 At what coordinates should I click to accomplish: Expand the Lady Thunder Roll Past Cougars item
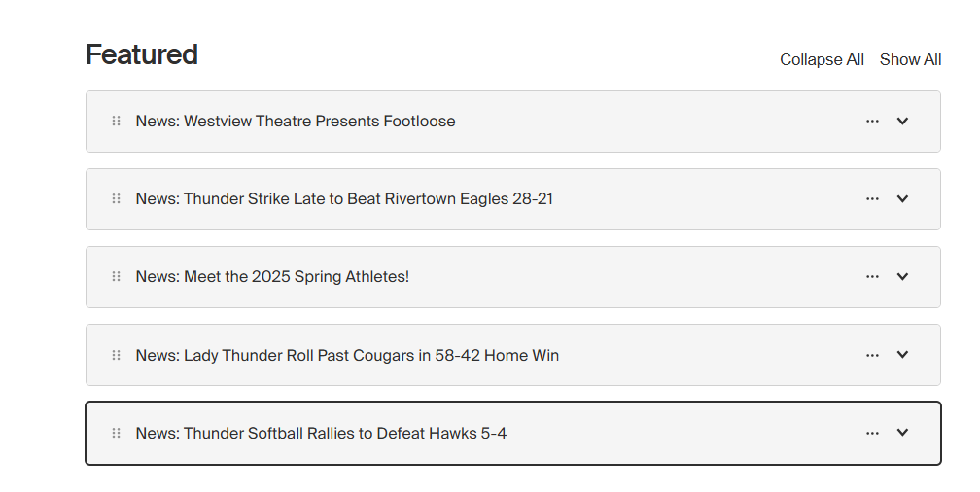(902, 355)
